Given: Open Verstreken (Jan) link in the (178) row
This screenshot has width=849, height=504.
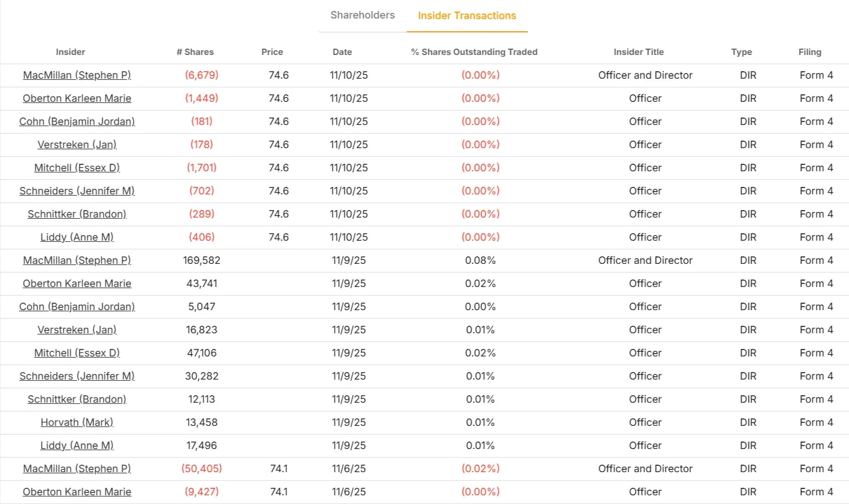Looking at the screenshot, I should click(77, 145).
